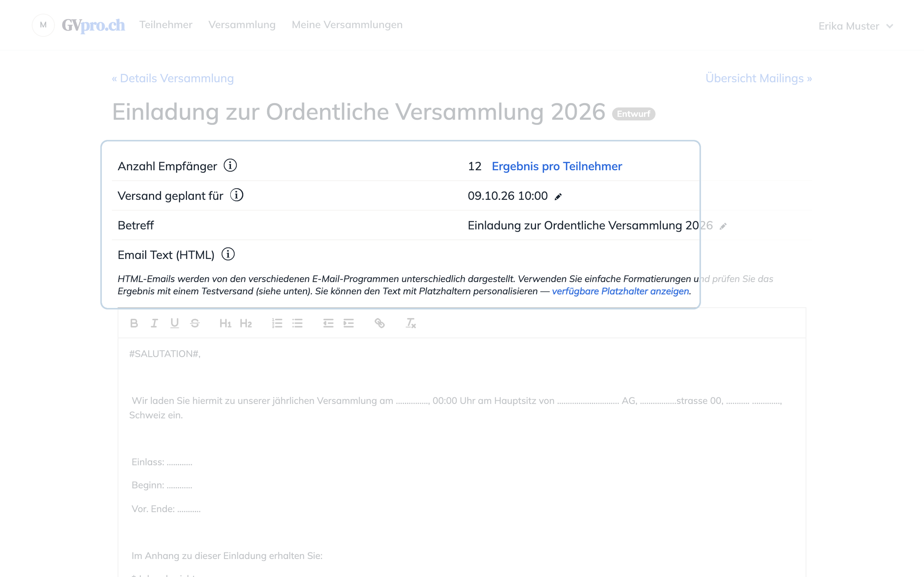Image resolution: width=924 pixels, height=577 pixels.
Task: Insert a hyperlink via the link icon
Action: tap(379, 323)
